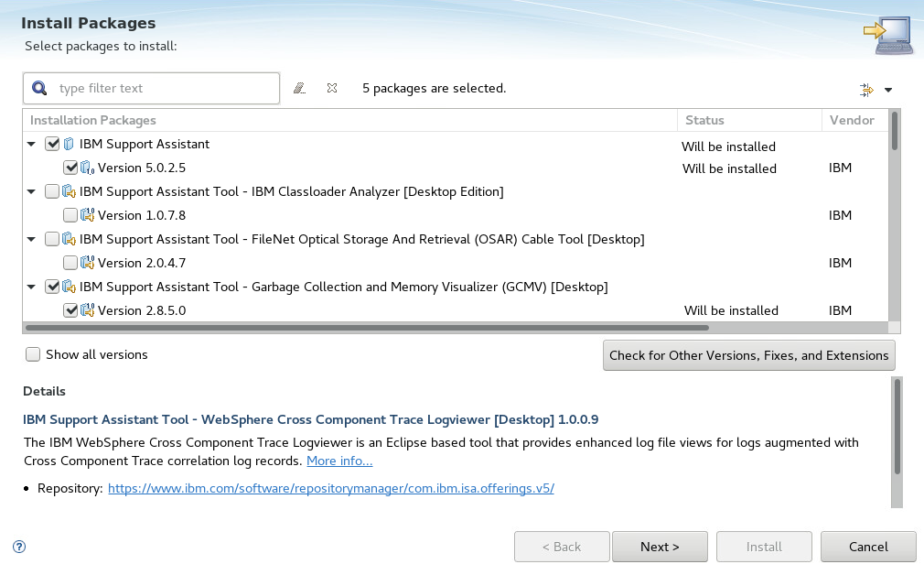This screenshot has height=575, width=924.
Task: Click the GCMV package icon
Action: pos(69,287)
